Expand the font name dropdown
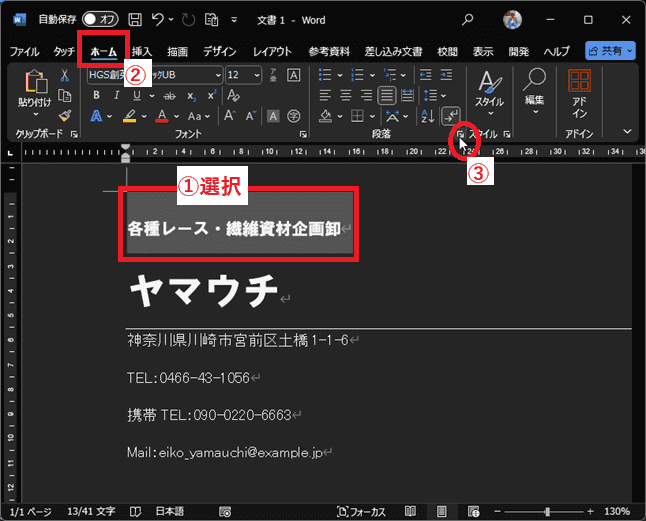The width and height of the screenshot is (646, 521). [217, 75]
